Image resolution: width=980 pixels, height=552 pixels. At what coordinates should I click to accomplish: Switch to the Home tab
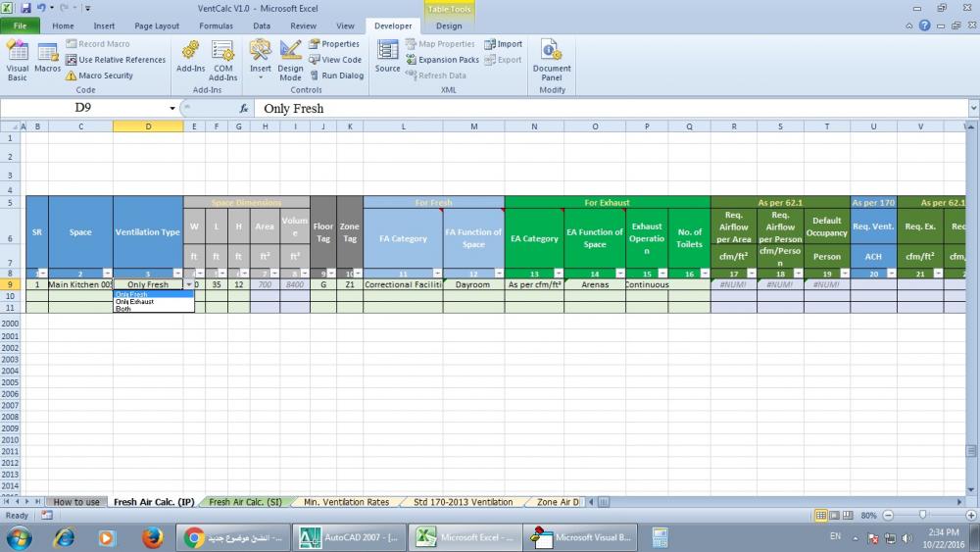click(x=63, y=25)
